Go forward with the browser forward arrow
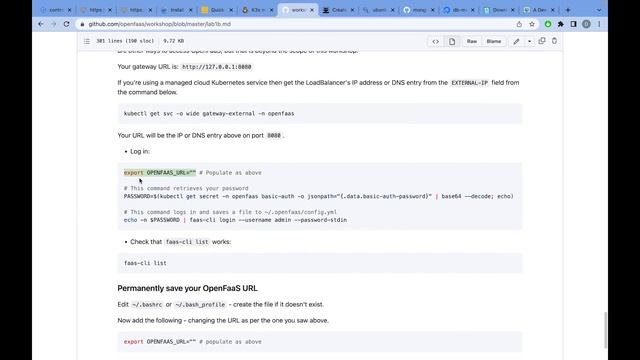The height and width of the screenshot is (360, 640). [53, 24]
